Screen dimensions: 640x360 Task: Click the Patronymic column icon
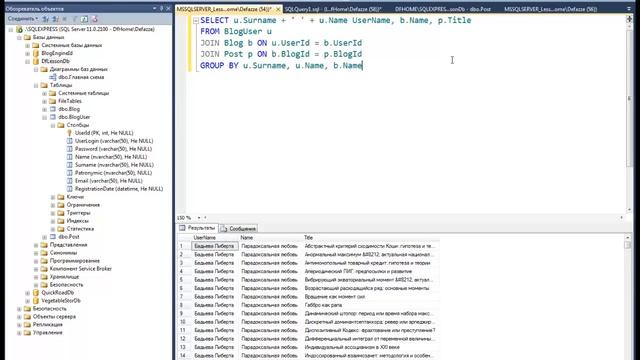pyautogui.click(x=69, y=173)
